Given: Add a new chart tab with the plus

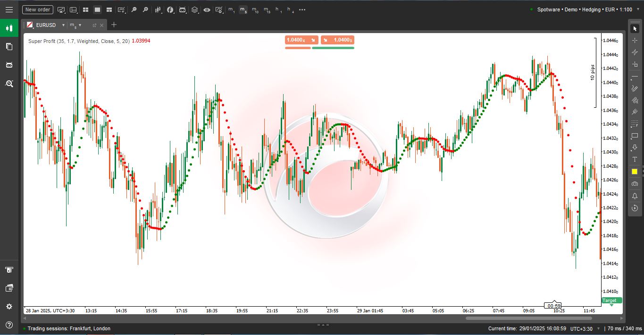Looking at the screenshot, I should 113,25.
